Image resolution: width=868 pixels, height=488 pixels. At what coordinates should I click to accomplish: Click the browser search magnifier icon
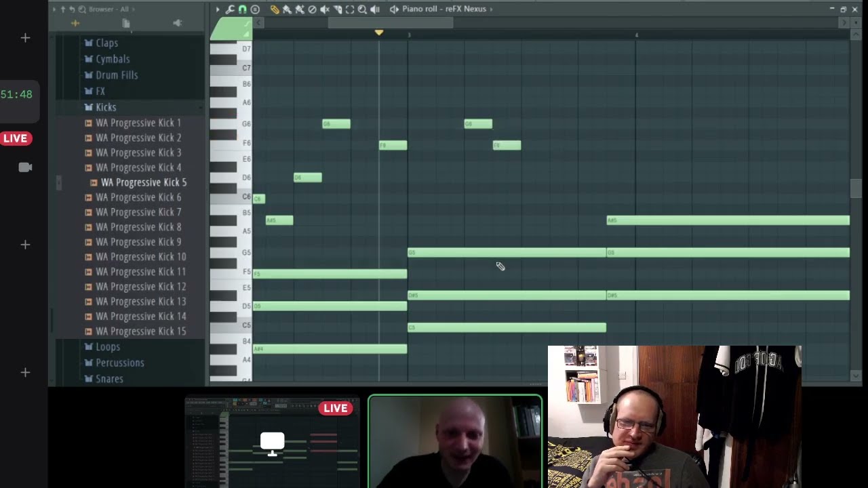82,9
